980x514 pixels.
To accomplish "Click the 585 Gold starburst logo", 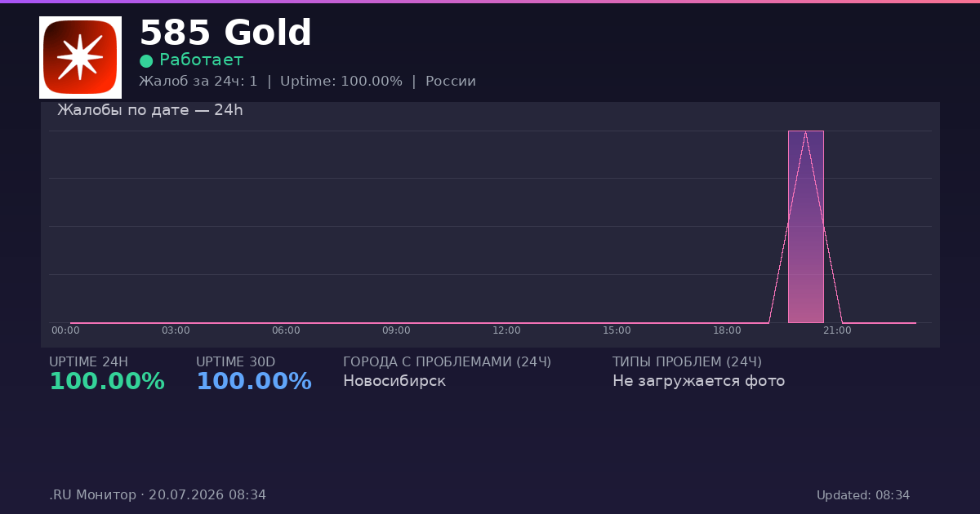I will pyautogui.click(x=80, y=57).
